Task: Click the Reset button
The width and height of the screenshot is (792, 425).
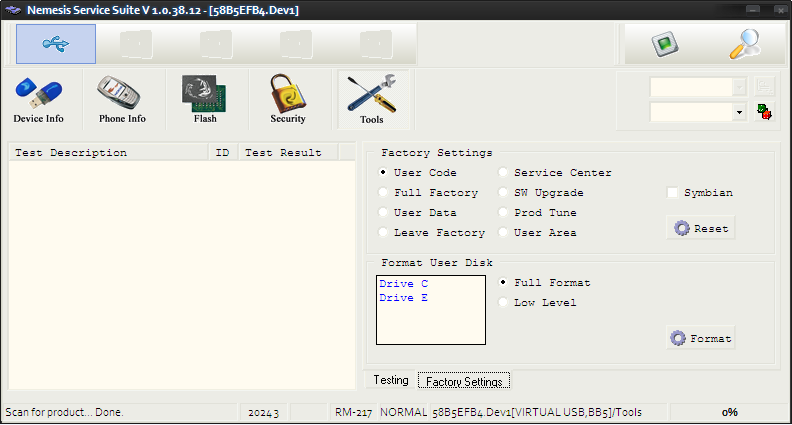Action: point(701,228)
